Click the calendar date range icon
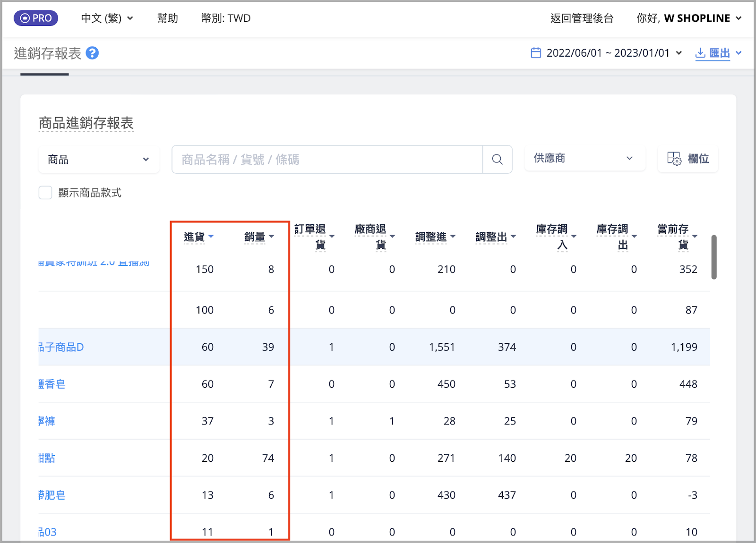The width and height of the screenshot is (756, 543). click(x=536, y=53)
